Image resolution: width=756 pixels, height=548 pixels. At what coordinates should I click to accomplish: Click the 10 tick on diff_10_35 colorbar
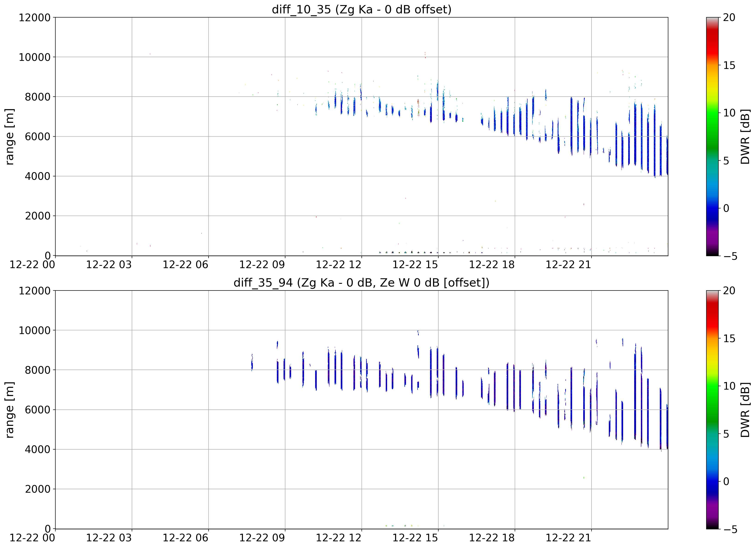pyautogui.click(x=729, y=113)
